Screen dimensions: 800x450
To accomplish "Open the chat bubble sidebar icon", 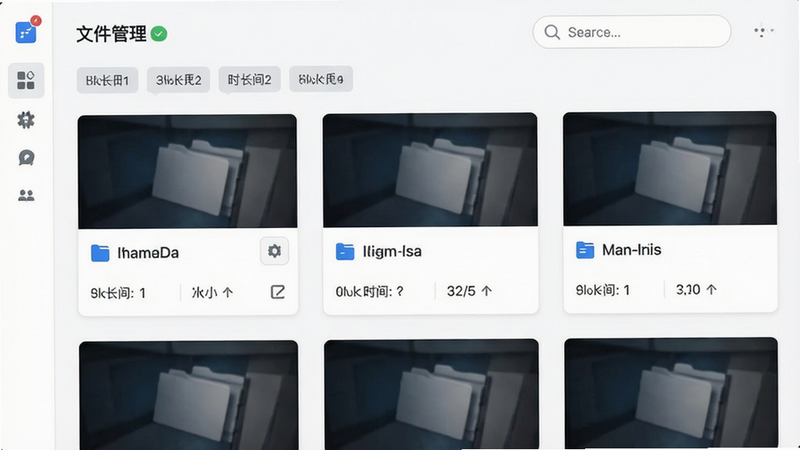I will coord(26,158).
